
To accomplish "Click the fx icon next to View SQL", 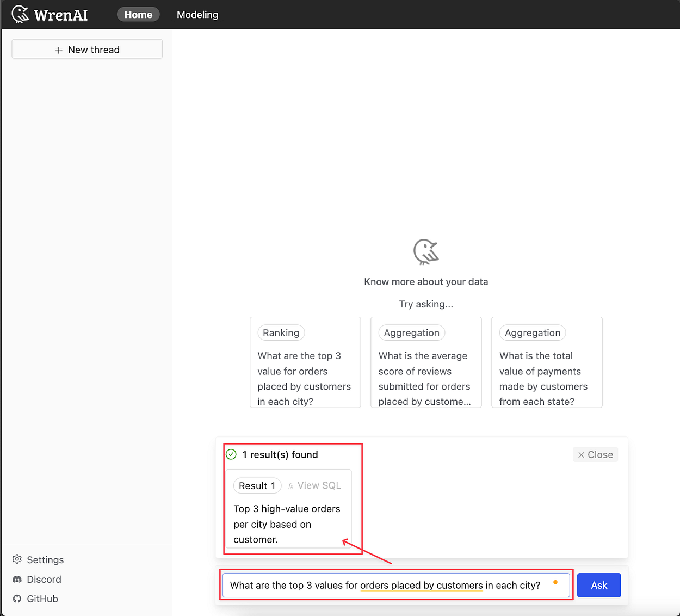I will point(290,485).
